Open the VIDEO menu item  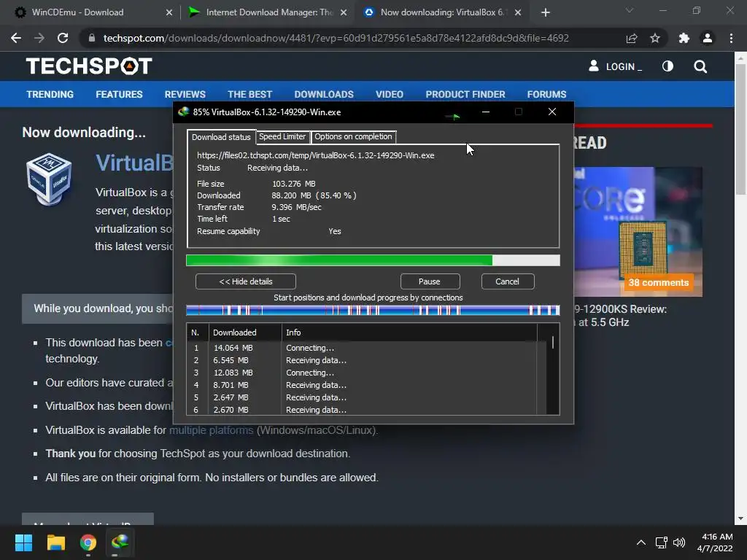[390, 94]
